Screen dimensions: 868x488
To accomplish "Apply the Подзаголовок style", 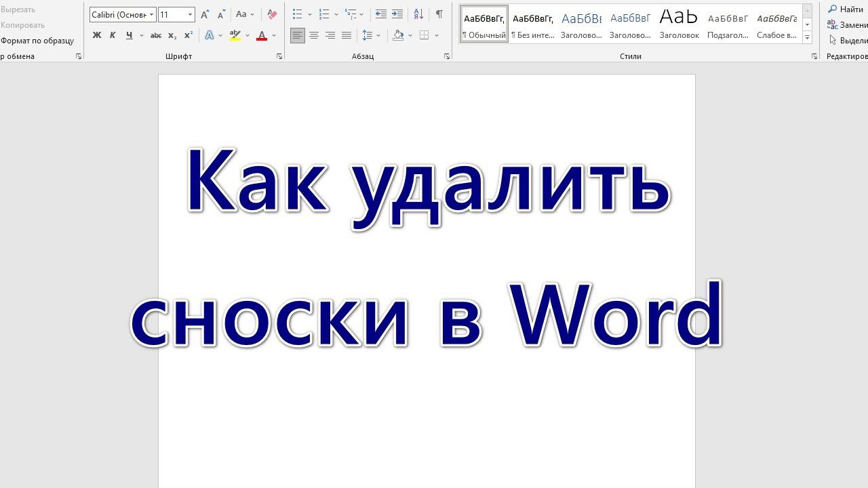I will tap(728, 24).
